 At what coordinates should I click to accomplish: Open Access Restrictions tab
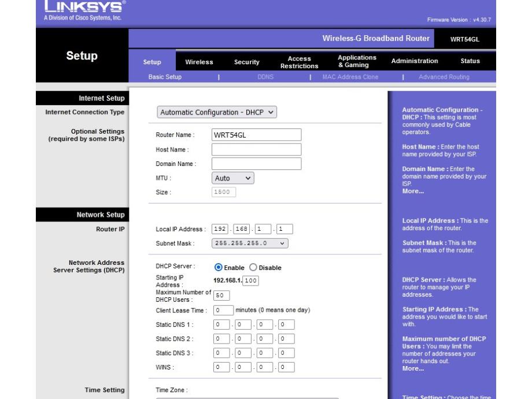click(x=299, y=62)
